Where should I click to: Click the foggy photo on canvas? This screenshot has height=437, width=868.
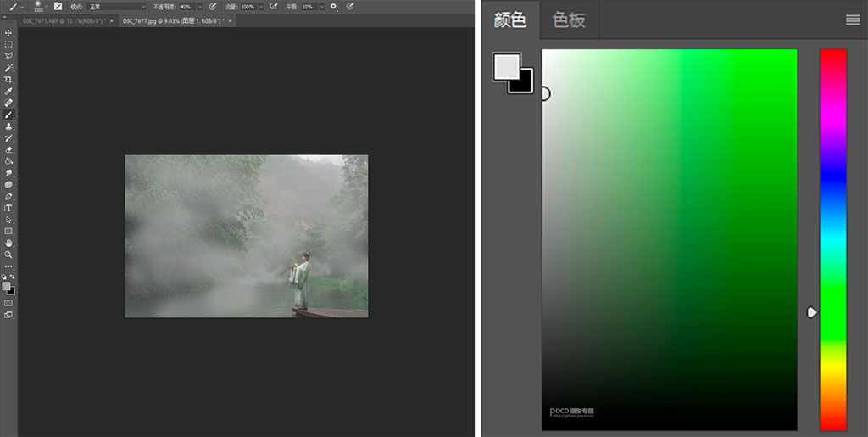tap(247, 236)
